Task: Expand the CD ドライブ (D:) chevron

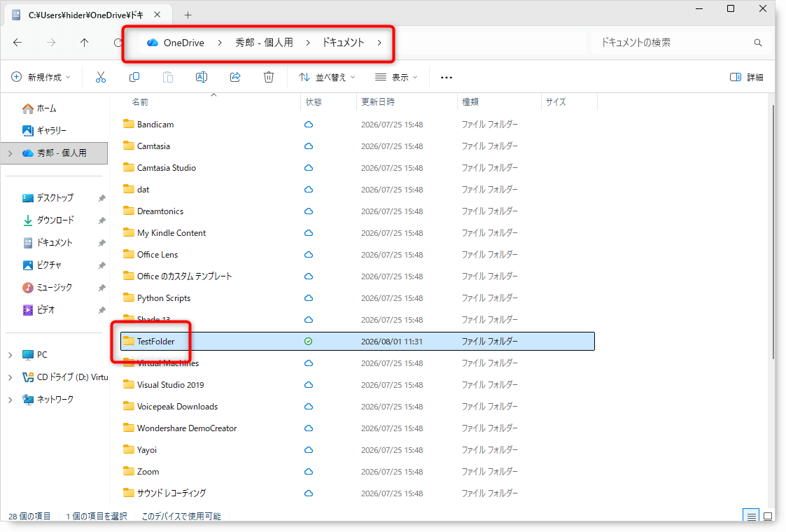Action: pos(10,377)
